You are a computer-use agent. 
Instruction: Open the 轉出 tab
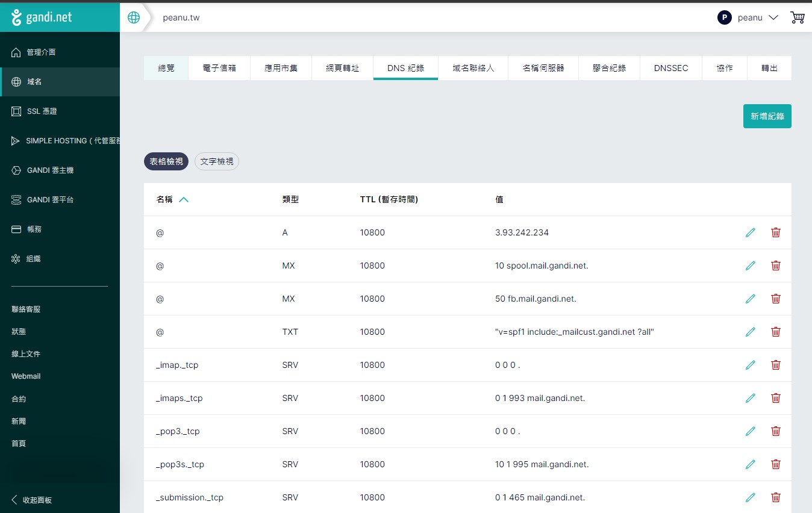[769, 68]
